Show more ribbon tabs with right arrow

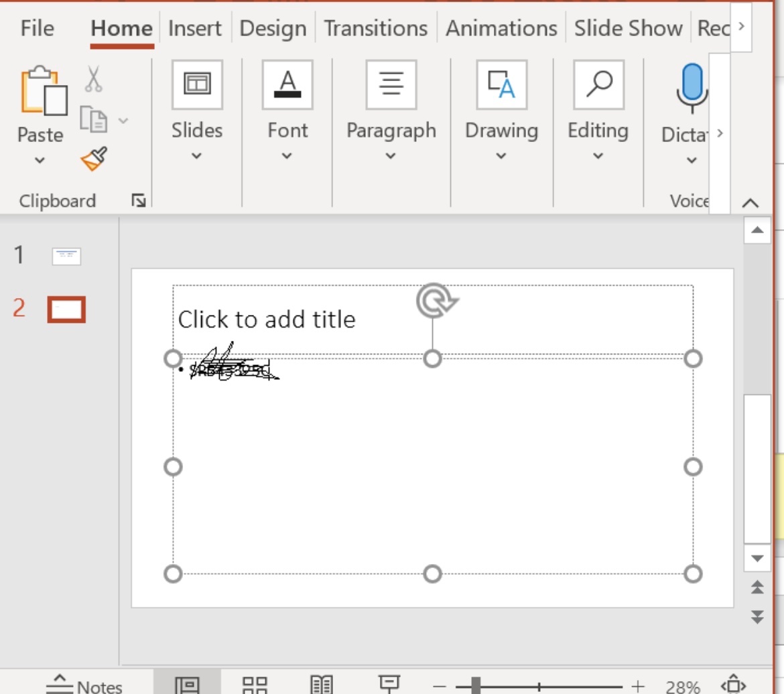[x=741, y=26]
